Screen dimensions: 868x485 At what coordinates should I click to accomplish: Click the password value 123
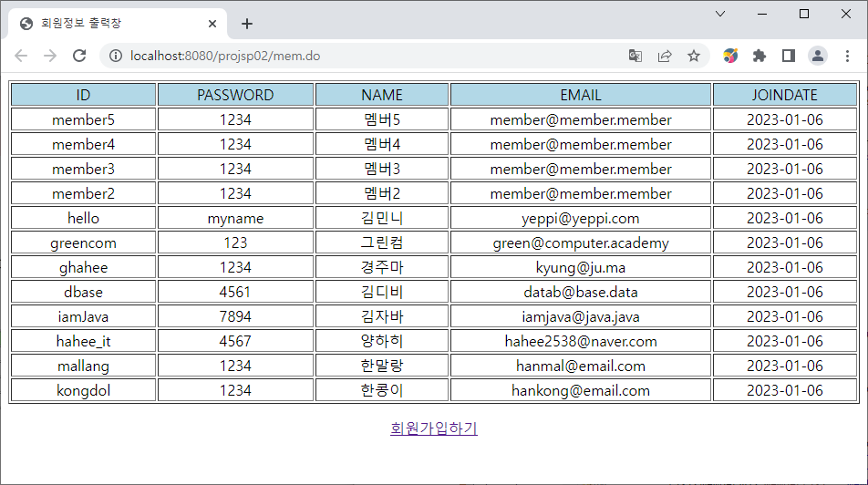click(x=235, y=242)
